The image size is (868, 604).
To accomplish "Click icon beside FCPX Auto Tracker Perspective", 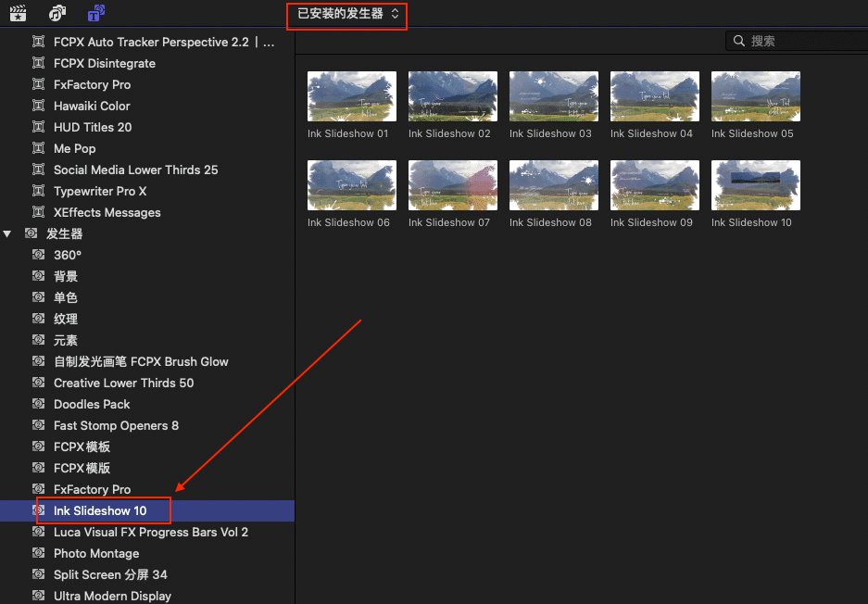I will coord(38,42).
